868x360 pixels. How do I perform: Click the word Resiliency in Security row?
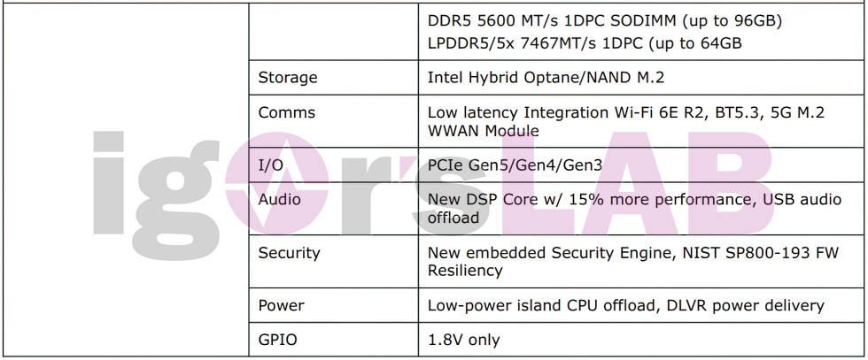(465, 271)
